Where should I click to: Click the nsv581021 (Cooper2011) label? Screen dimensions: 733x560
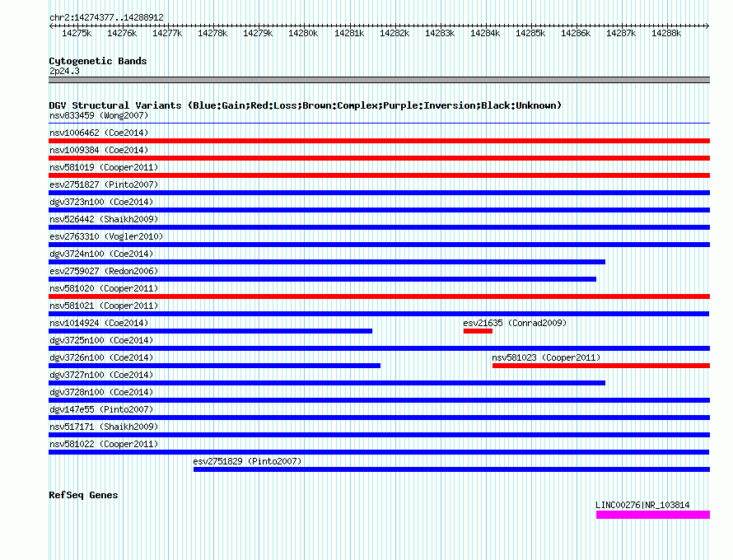click(104, 306)
